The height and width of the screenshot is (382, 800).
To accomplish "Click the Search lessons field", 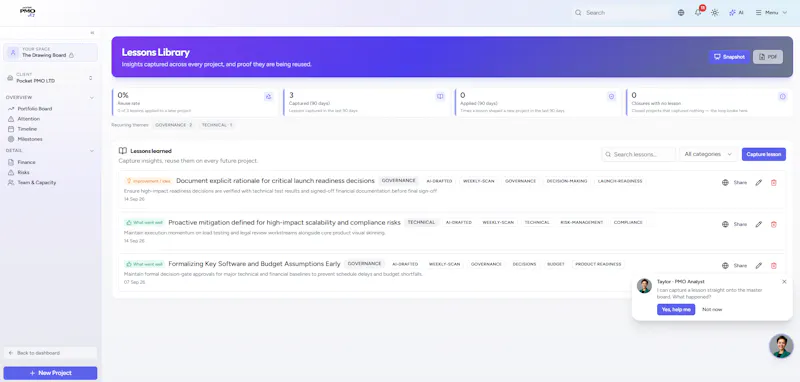I will 639,155.
